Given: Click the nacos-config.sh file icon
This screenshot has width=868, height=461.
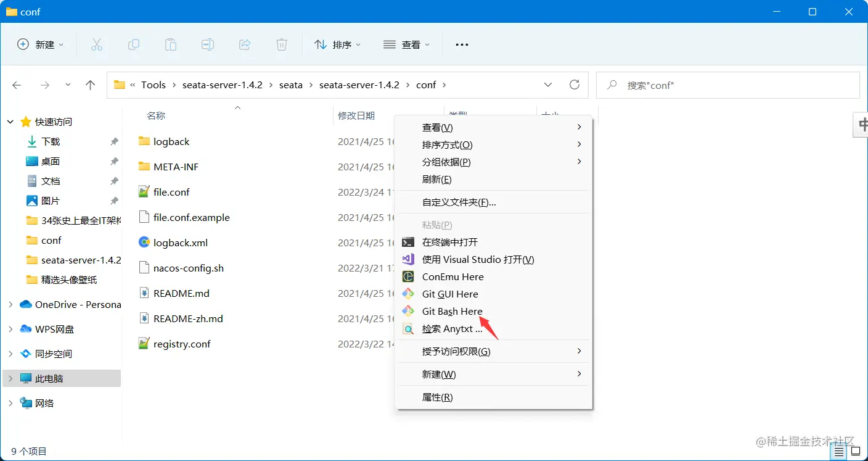Looking at the screenshot, I should (x=144, y=268).
